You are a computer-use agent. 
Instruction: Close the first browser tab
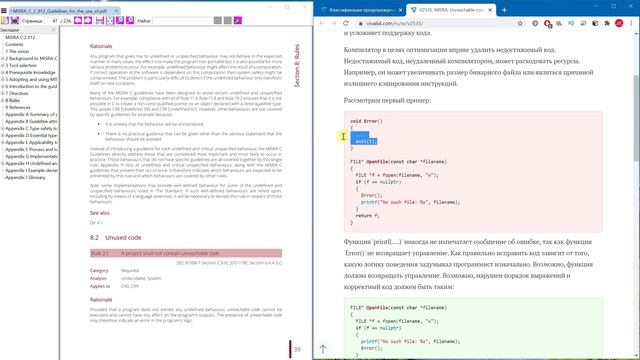click(x=400, y=10)
